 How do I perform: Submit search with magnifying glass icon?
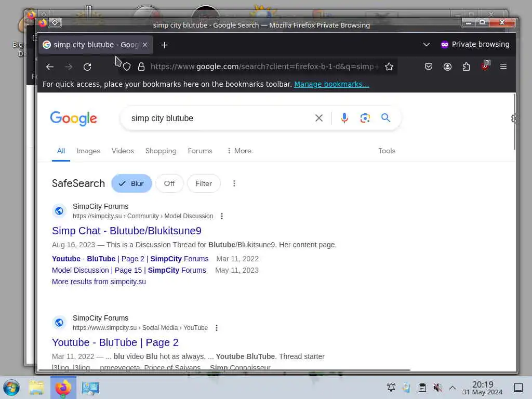pyautogui.click(x=386, y=118)
